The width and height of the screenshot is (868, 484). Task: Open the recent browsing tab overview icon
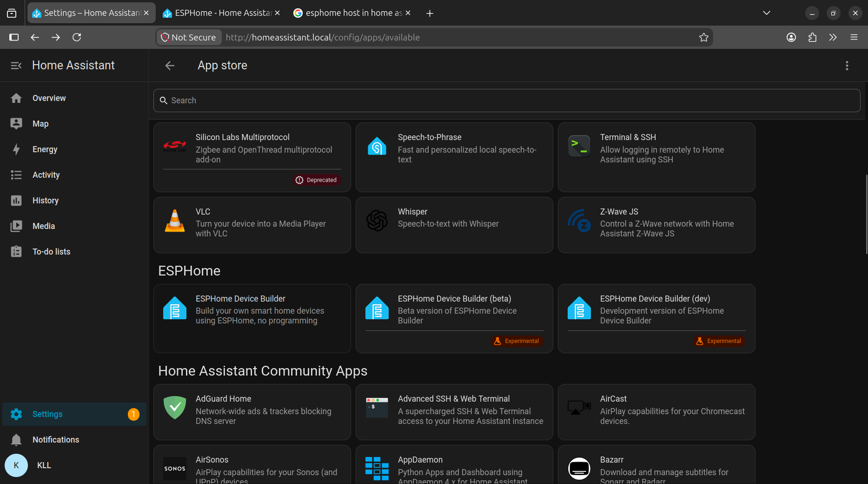coord(12,13)
